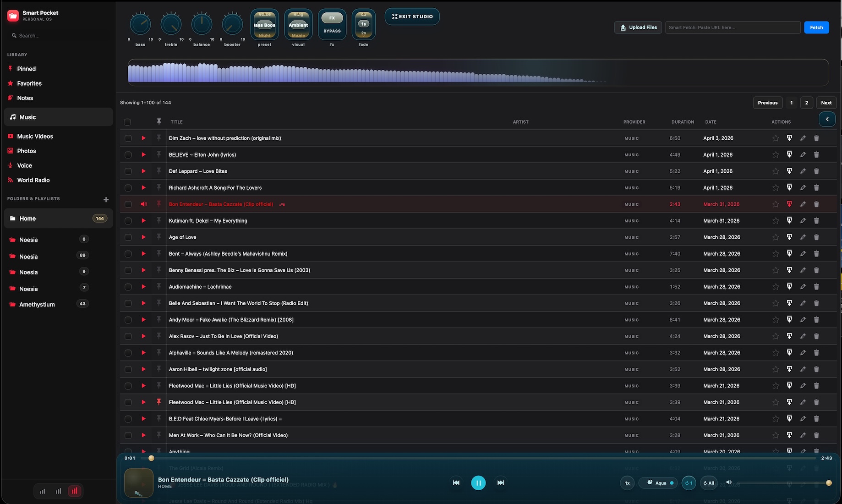Toggle repeat All in the player
842x504 pixels.
coord(709,483)
